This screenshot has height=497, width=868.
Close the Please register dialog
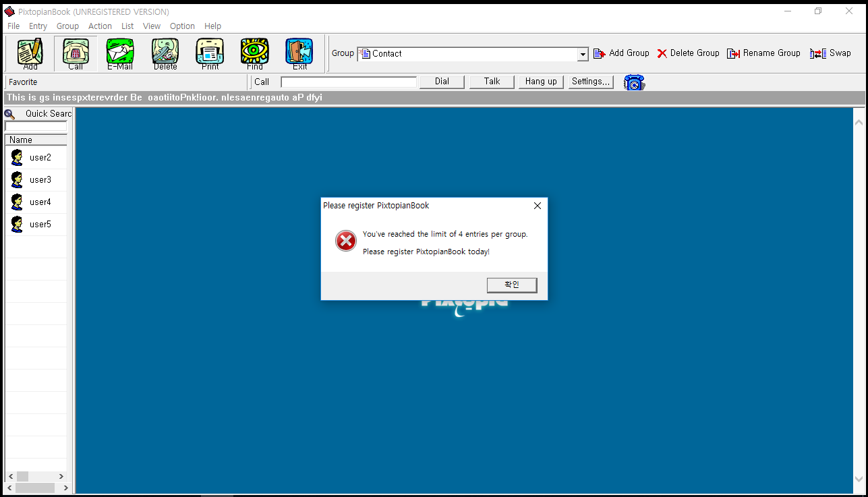(x=538, y=206)
